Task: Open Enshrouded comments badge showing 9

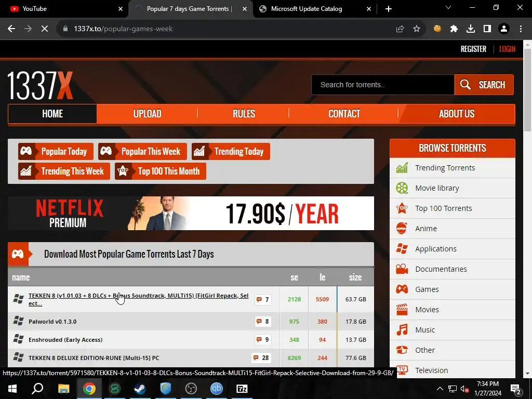Action: click(x=263, y=340)
